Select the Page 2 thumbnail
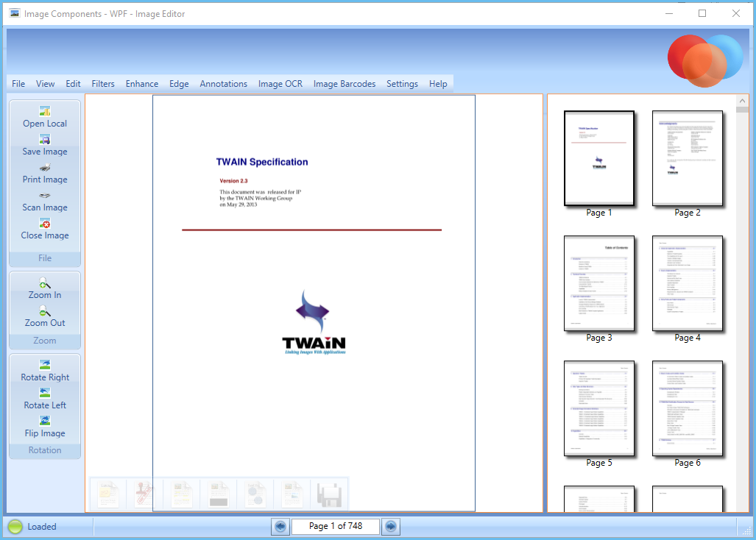This screenshot has height=540, width=756. click(x=687, y=158)
